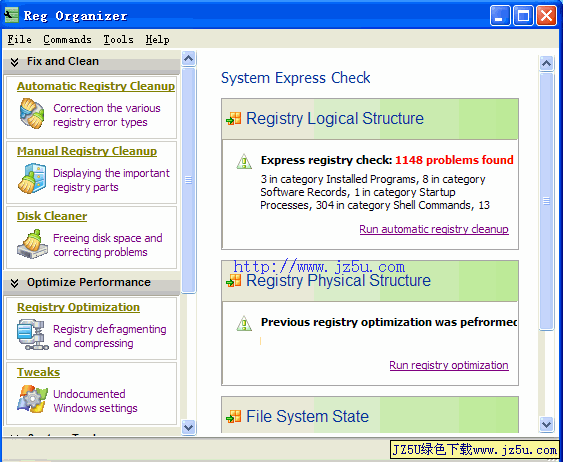Click the Tweaks gear and Windows flag icon
The height and width of the screenshot is (462, 563).
pyautogui.click(x=32, y=399)
